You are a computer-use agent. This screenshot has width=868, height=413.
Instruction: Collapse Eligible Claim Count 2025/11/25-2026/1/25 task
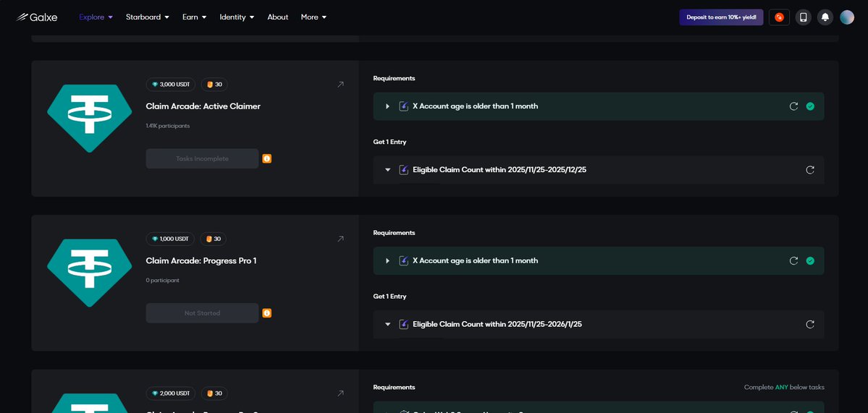[x=387, y=324]
